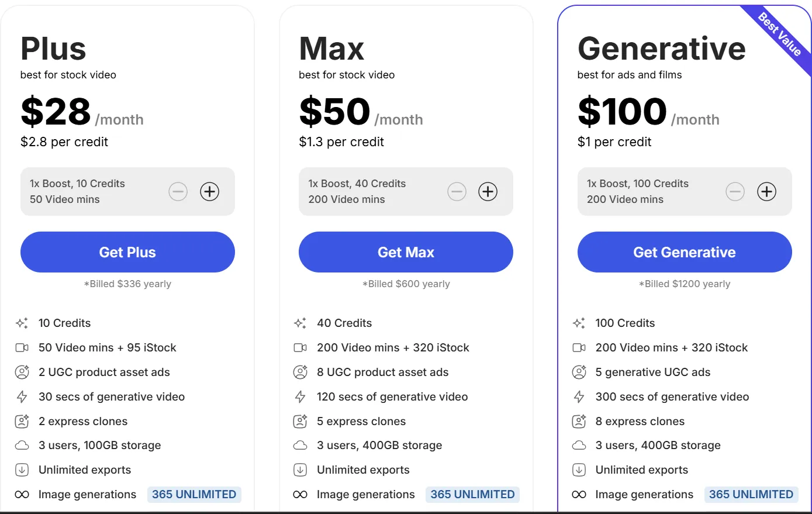Click the minus stepper in the Plus plan

click(x=178, y=192)
